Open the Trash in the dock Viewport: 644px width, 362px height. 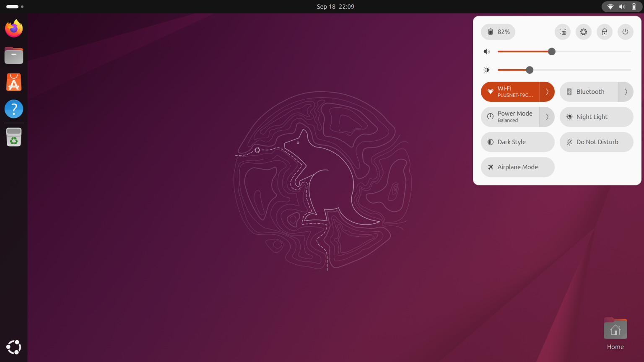coord(14,137)
